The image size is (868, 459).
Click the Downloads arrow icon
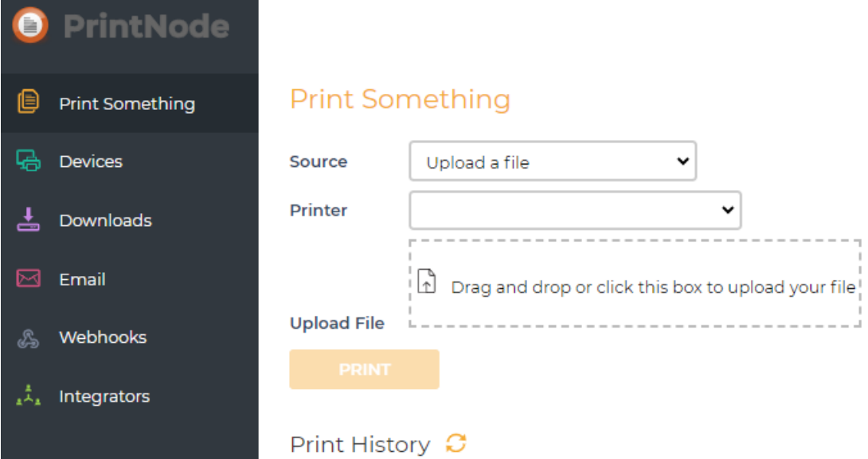pyautogui.click(x=29, y=220)
